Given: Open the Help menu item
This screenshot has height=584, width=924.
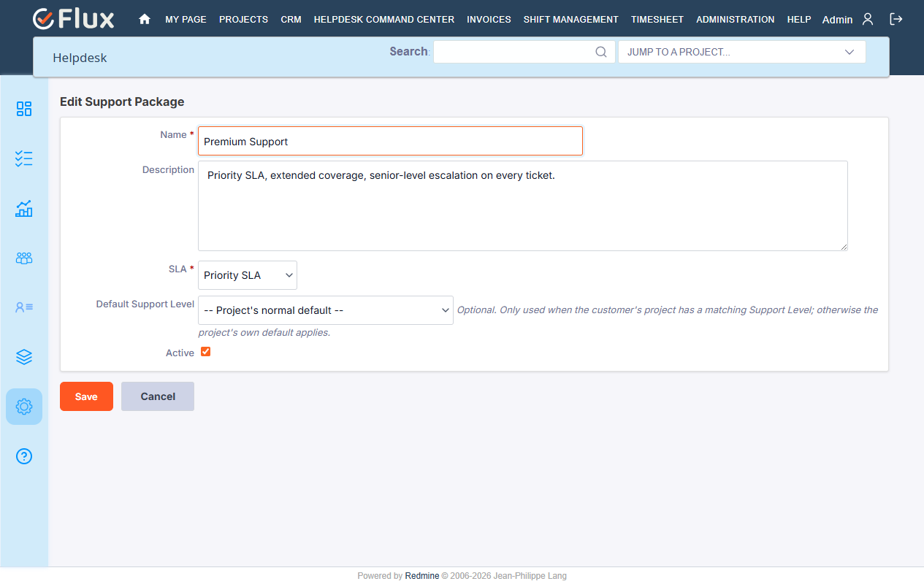Looking at the screenshot, I should coord(799,20).
